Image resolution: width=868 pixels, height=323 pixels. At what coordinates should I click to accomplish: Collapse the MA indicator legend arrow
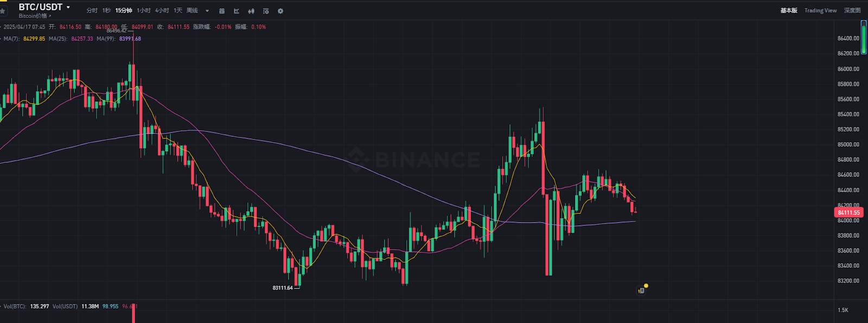click(1, 39)
